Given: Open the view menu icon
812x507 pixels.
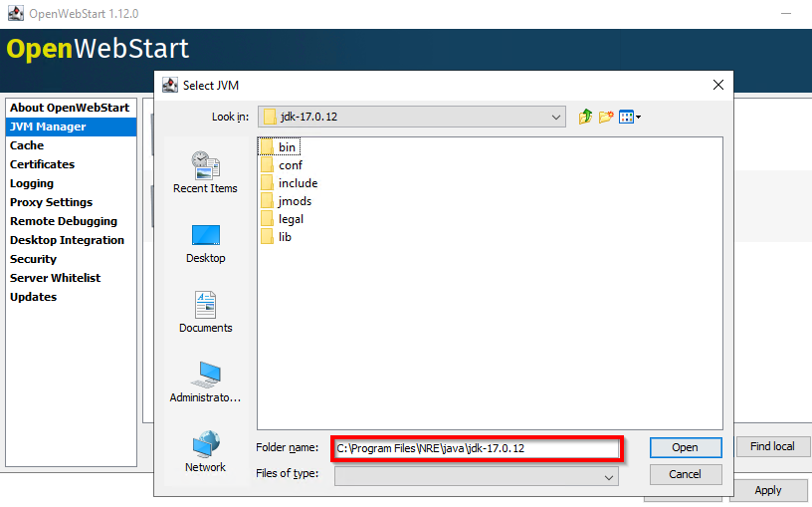Looking at the screenshot, I should point(630,117).
